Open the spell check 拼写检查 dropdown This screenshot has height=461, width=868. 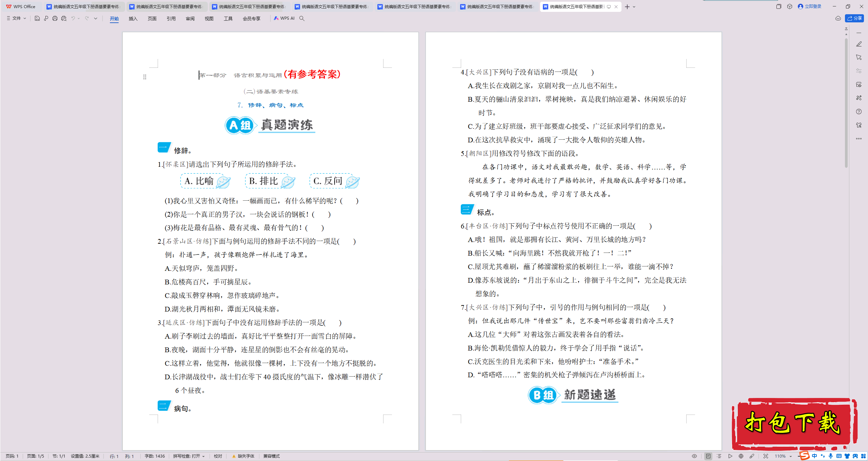pos(189,456)
